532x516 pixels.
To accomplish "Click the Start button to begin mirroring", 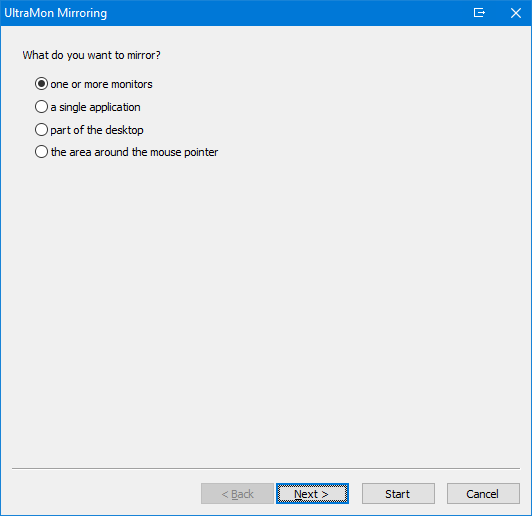I will pos(398,494).
